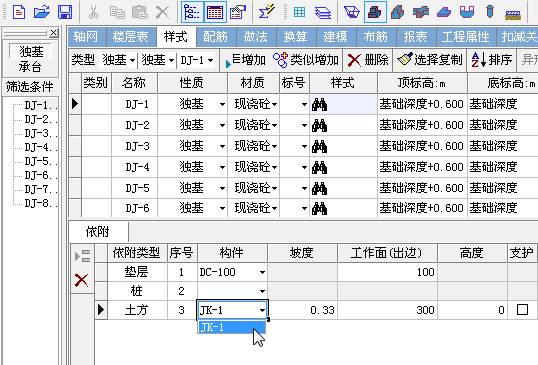
Task: Click the add-row icon in 依附 panel
Action: tap(83, 256)
